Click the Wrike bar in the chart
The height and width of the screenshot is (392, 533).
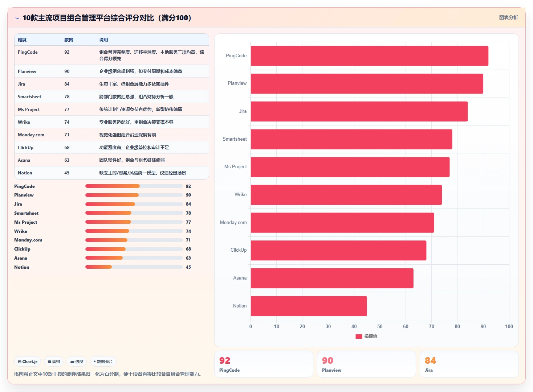[346, 195]
